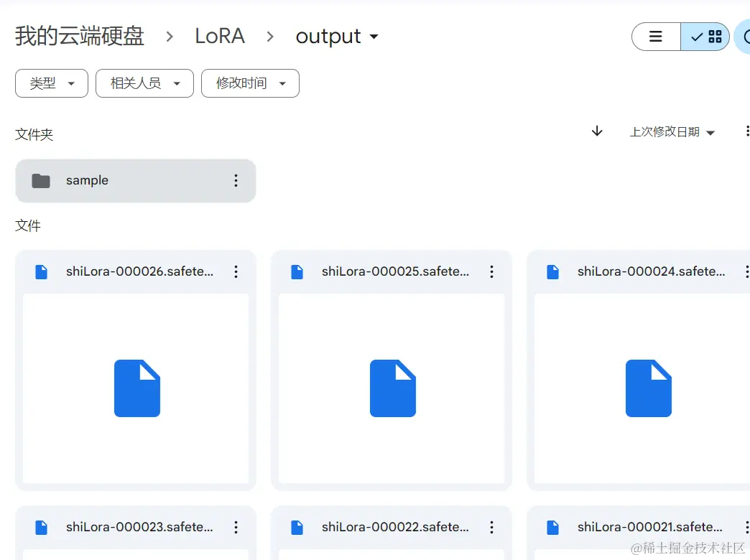Click the shiLora-000026 file preview thumbnail
The image size is (750, 560).
pos(136,388)
